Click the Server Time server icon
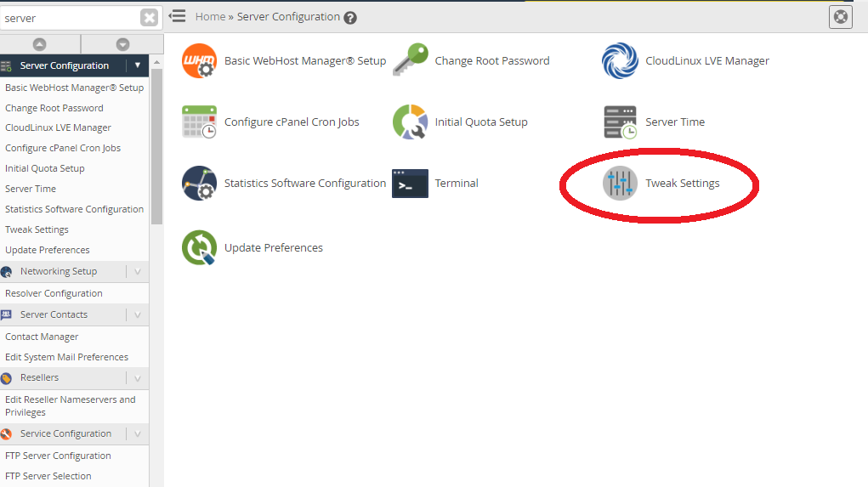 point(620,122)
